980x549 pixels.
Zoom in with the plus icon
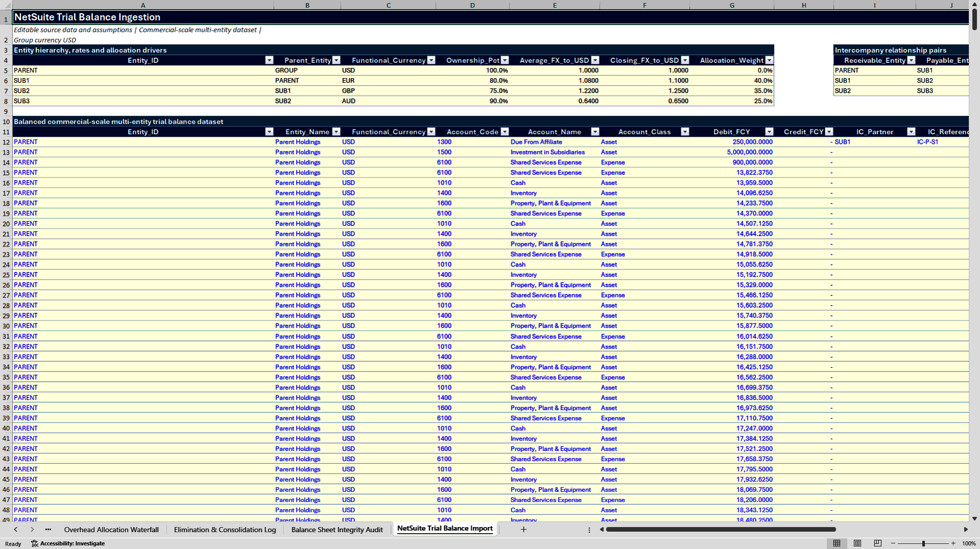(953, 543)
